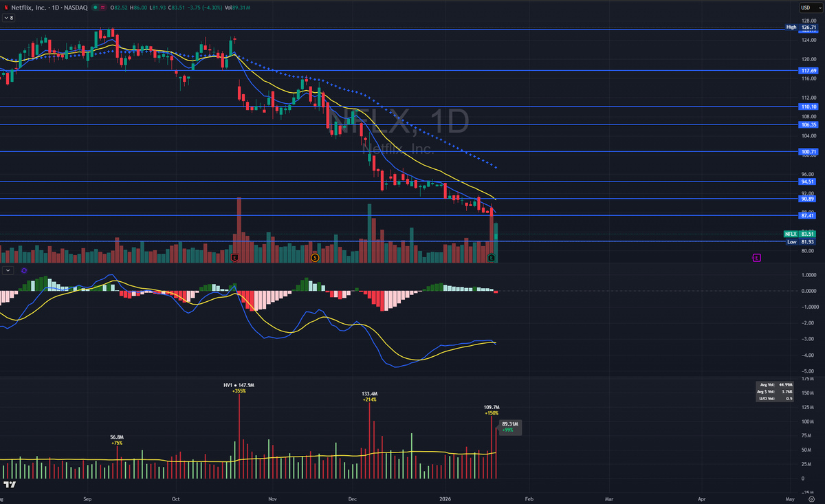This screenshot has height=504, width=825.
Task: Click the NFLX 83.51 current price label
Action: pos(800,234)
